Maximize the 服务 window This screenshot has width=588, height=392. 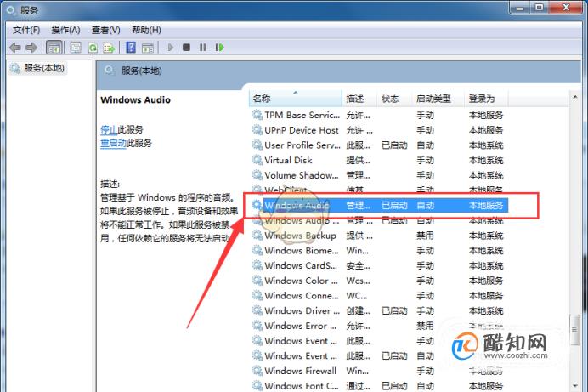(540, 7)
